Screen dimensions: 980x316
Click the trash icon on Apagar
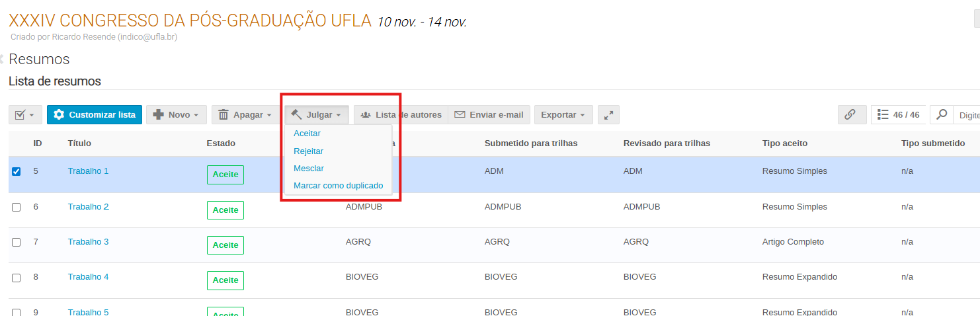[x=224, y=114]
